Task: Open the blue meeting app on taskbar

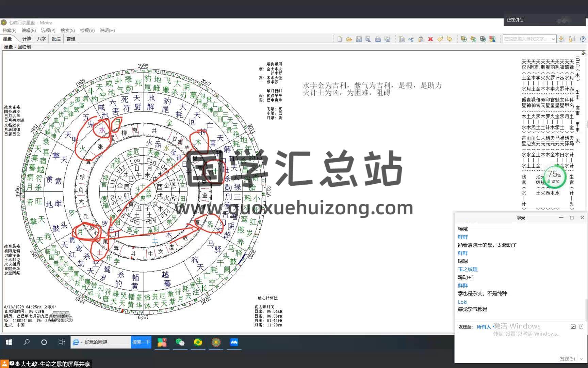Action: [x=234, y=342]
